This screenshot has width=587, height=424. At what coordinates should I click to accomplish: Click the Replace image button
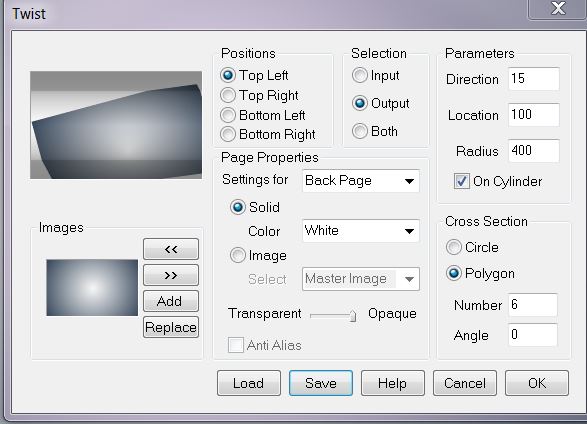click(x=171, y=327)
